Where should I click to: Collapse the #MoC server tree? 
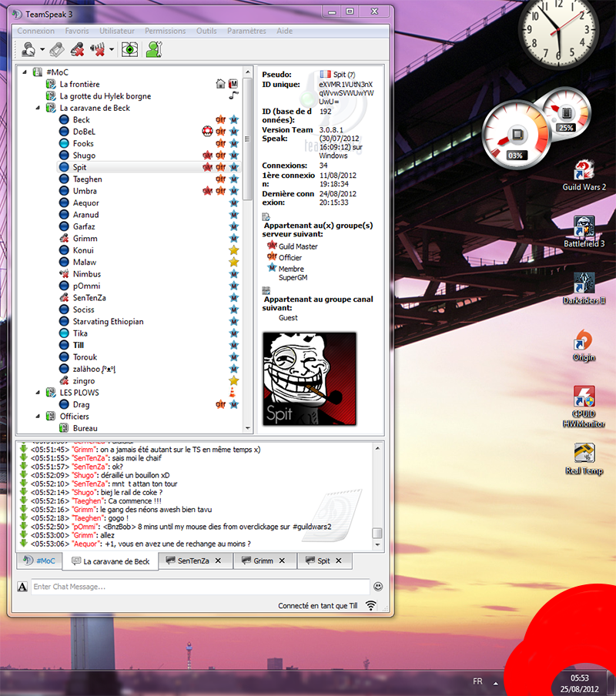click(25, 72)
